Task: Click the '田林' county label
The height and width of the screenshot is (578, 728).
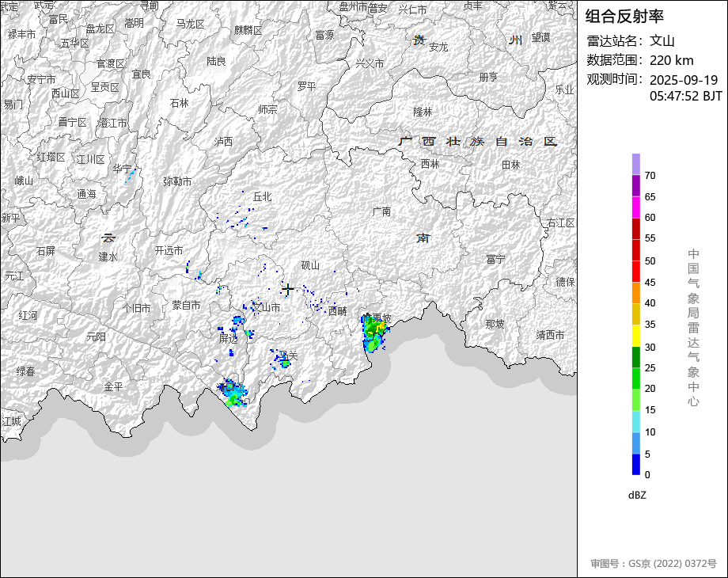Action: pyautogui.click(x=510, y=165)
